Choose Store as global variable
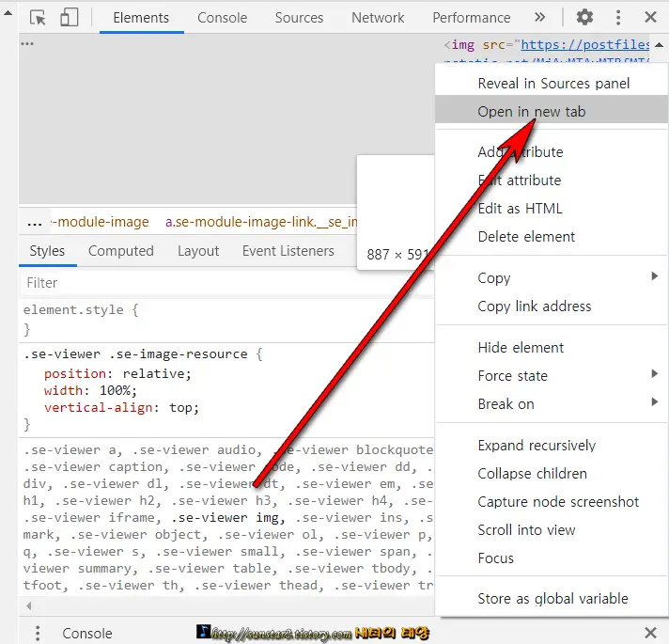The image size is (669, 644). click(x=552, y=598)
